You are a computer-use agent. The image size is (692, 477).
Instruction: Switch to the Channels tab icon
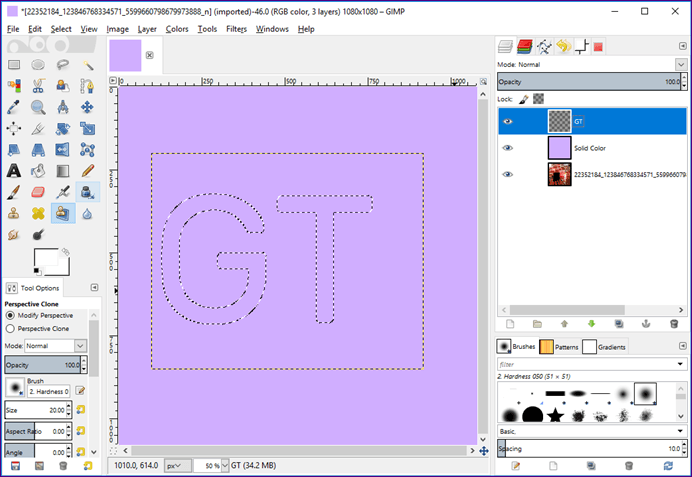524,46
